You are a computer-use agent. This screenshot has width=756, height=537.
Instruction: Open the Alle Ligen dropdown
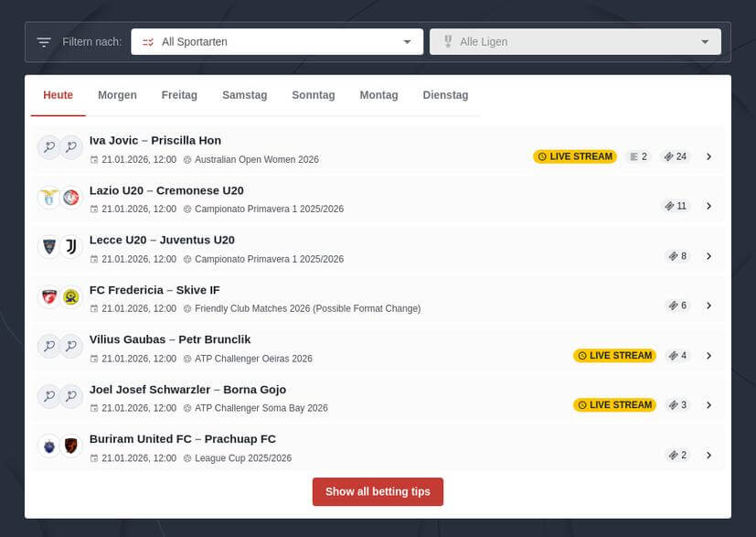(575, 42)
